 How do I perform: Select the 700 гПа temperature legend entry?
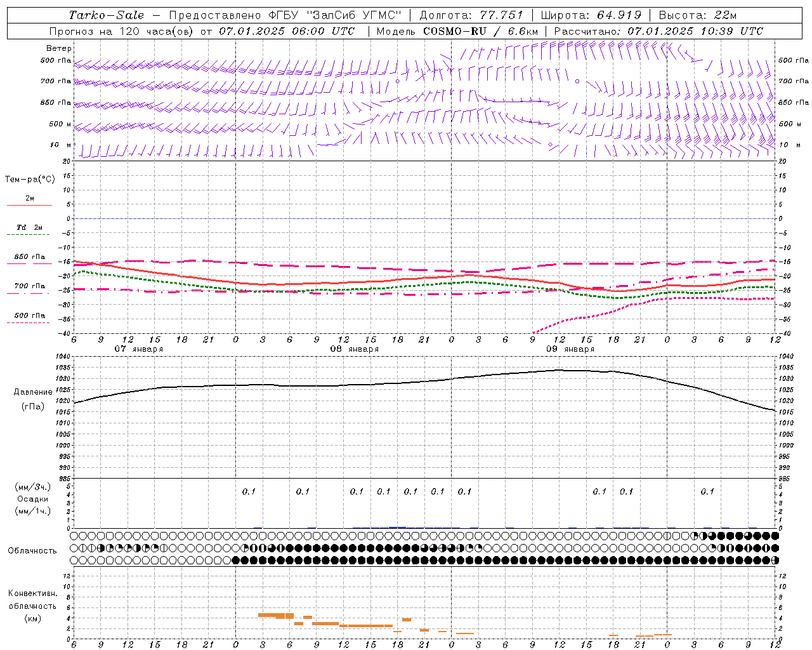pos(30,289)
